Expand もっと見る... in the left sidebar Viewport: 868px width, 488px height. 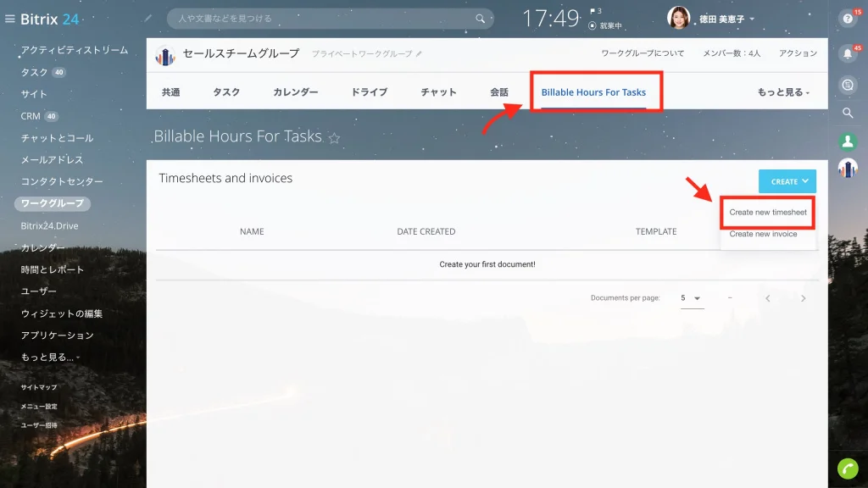click(50, 358)
